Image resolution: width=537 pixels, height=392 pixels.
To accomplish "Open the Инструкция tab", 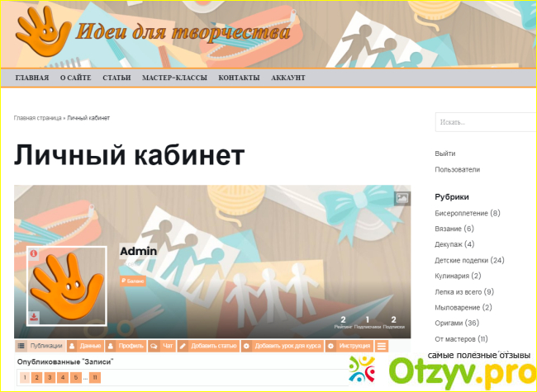I will (x=349, y=346).
